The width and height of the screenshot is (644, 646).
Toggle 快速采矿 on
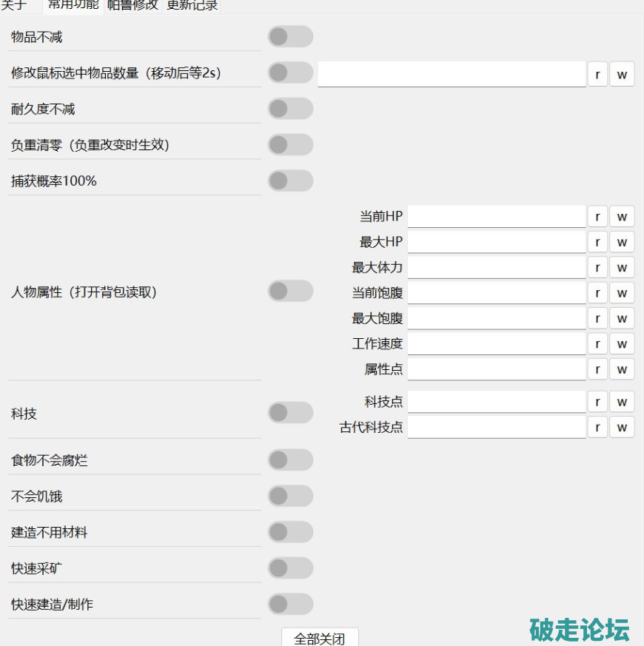coord(290,568)
